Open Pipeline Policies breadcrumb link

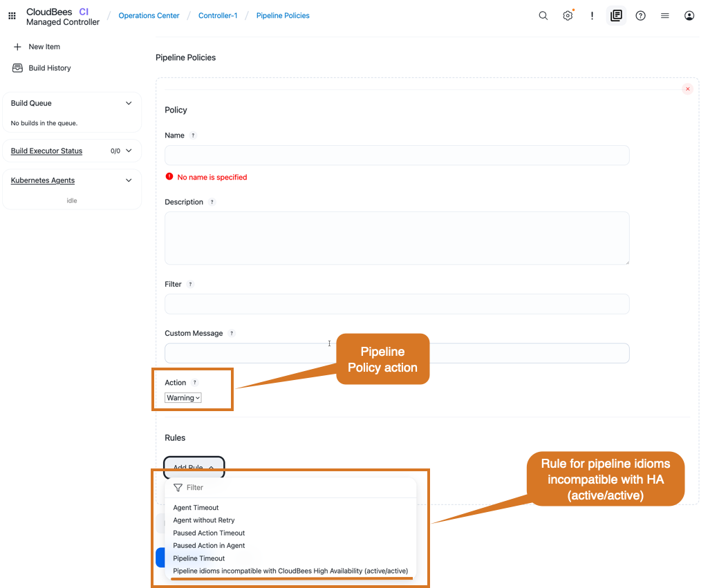283,16
